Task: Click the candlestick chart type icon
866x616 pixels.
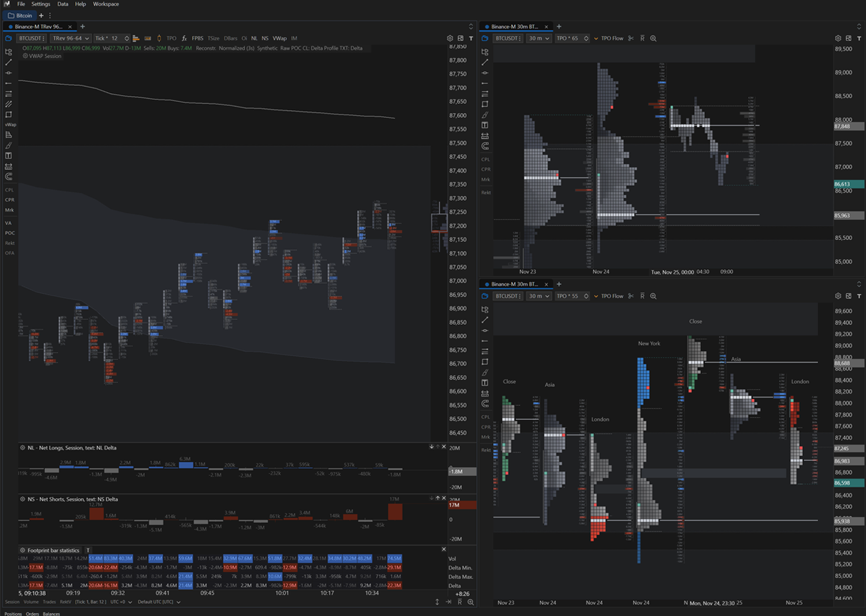Action: point(159,38)
